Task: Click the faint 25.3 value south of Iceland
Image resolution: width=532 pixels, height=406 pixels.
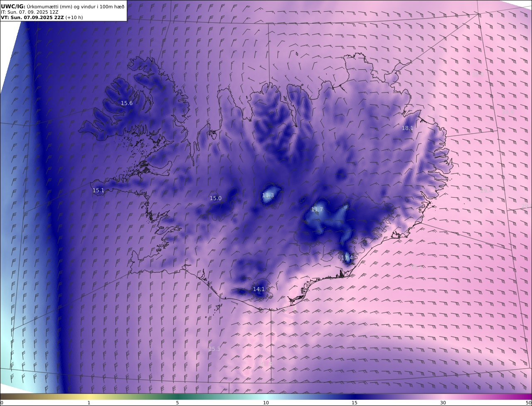Action: click(x=214, y=349)
